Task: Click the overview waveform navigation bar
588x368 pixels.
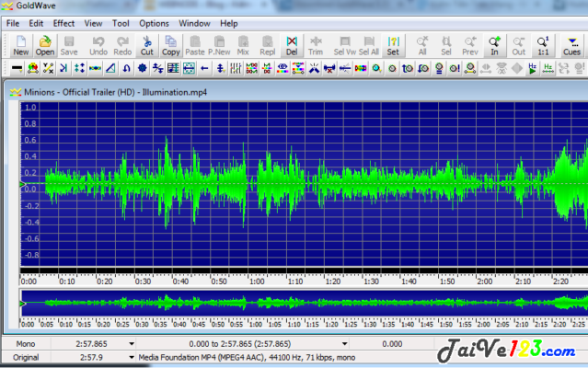Action: pos(305,303)
